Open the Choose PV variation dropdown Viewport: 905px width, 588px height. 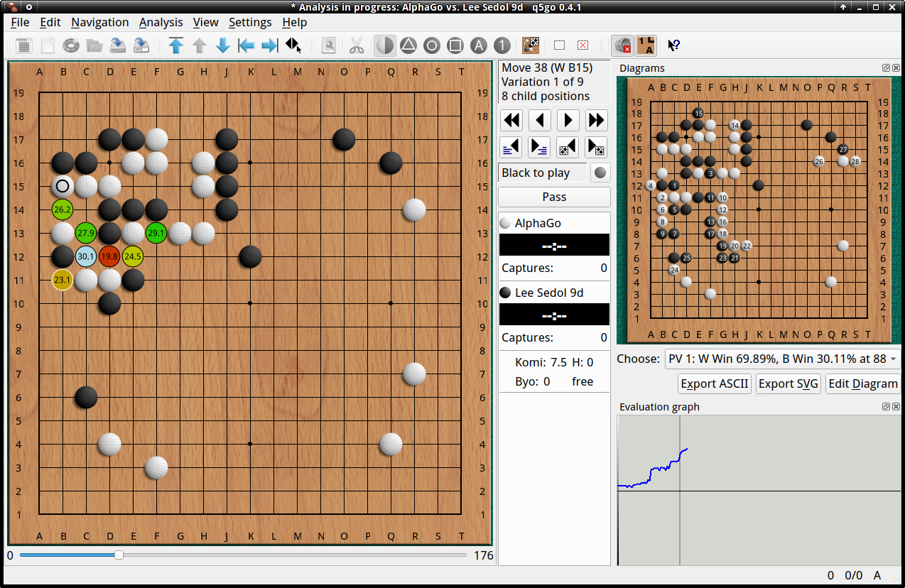(x=782, y=359)
